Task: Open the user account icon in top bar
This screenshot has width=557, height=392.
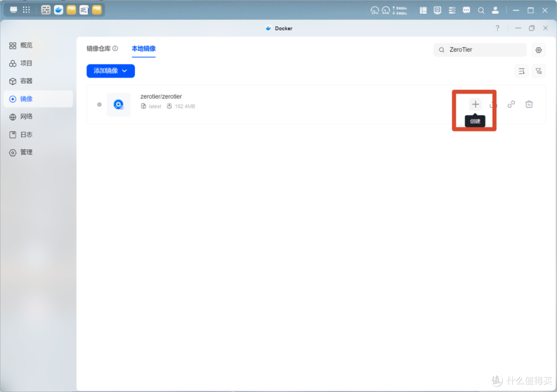Action: pos(495,10)
